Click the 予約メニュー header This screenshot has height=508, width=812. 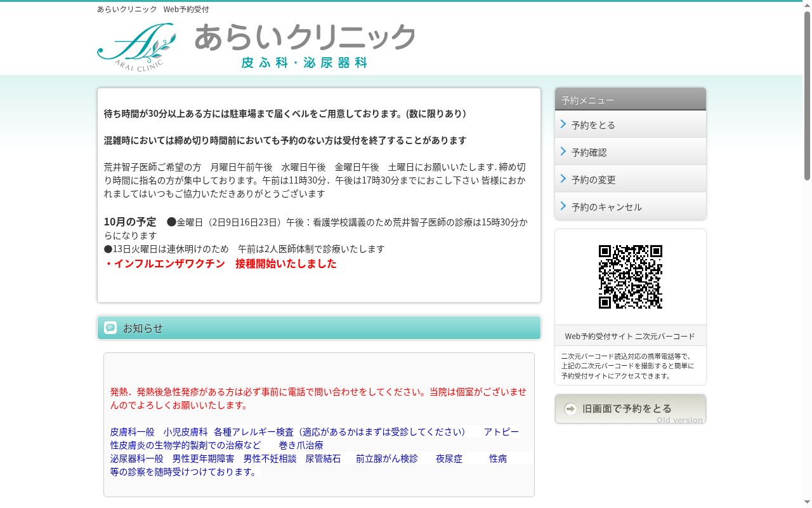[x=631, y=100]
